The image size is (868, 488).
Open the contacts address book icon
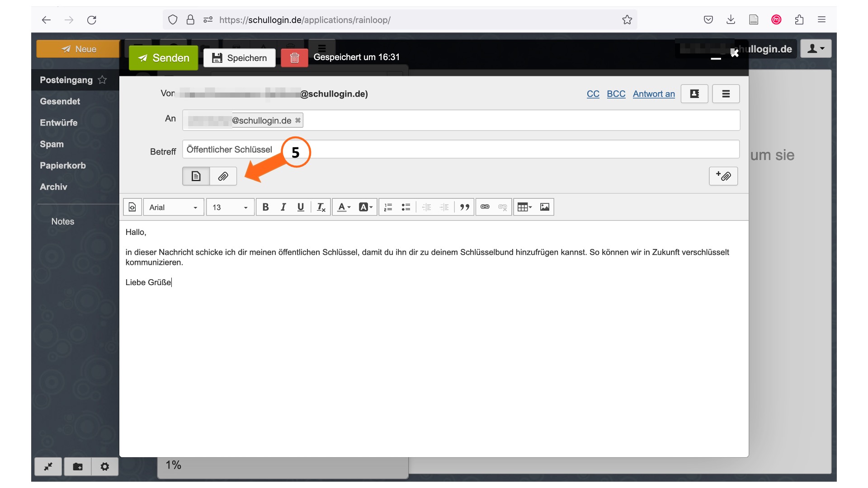(694, 94)
